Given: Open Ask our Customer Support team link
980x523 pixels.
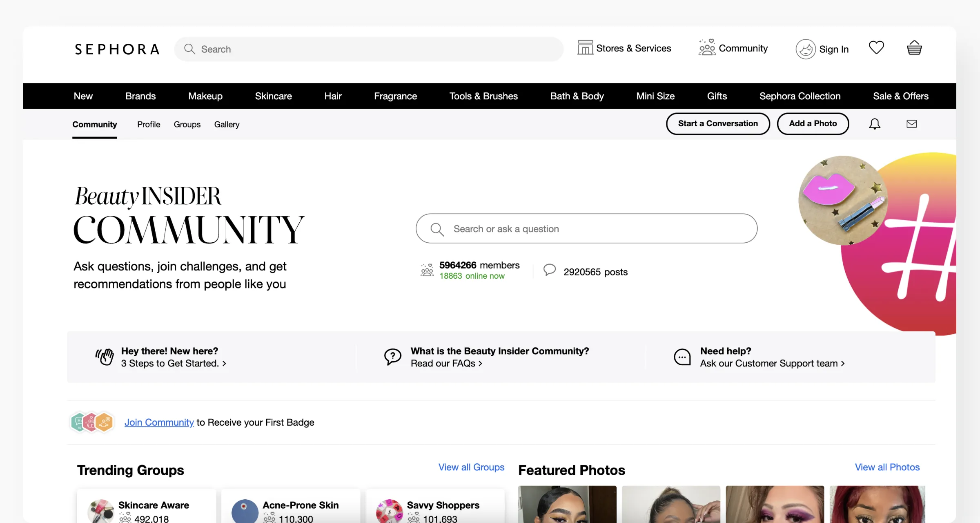Looking at the screenshot, I should [773, 363].
